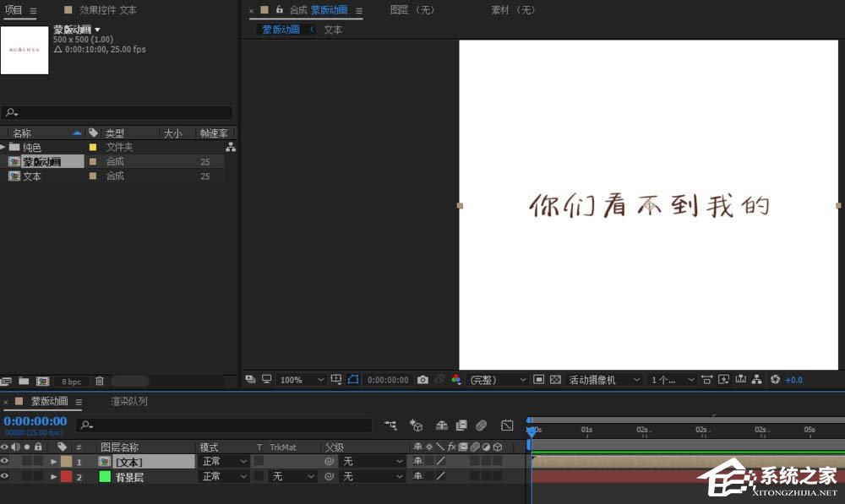Image resolution: width=845 pixels, height=504 pixels.
Task: Click the 8 bpc color depth button
Action: [x=71, y=382]
